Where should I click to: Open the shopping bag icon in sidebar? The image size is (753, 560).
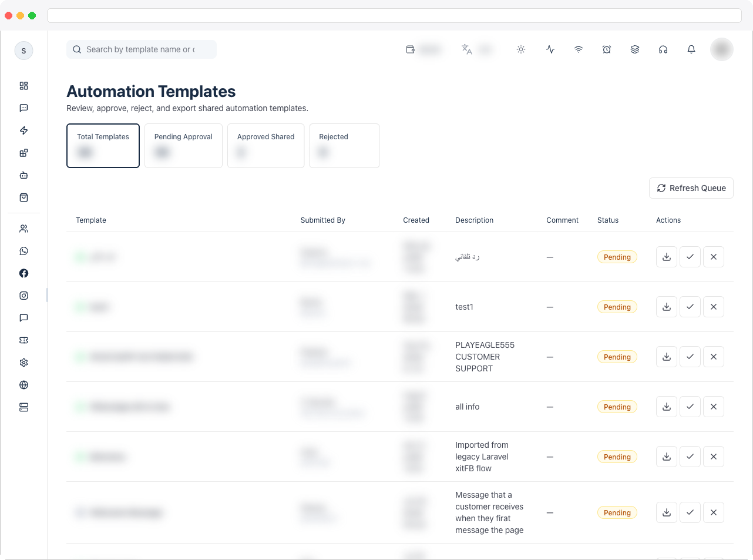23,197
